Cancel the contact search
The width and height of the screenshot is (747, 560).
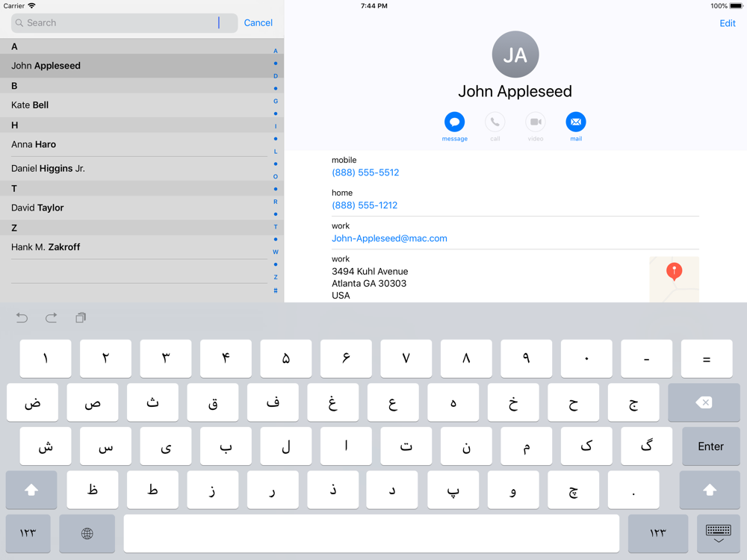258,23
